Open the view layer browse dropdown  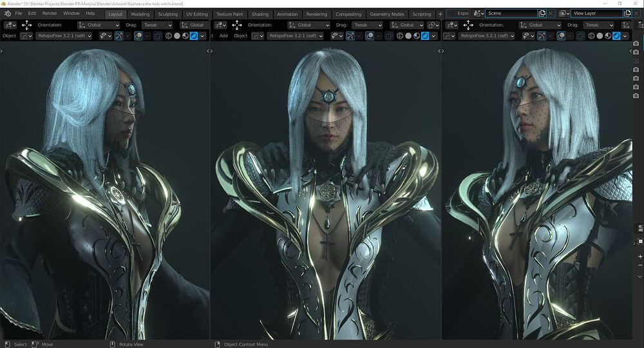coord(564,13)
